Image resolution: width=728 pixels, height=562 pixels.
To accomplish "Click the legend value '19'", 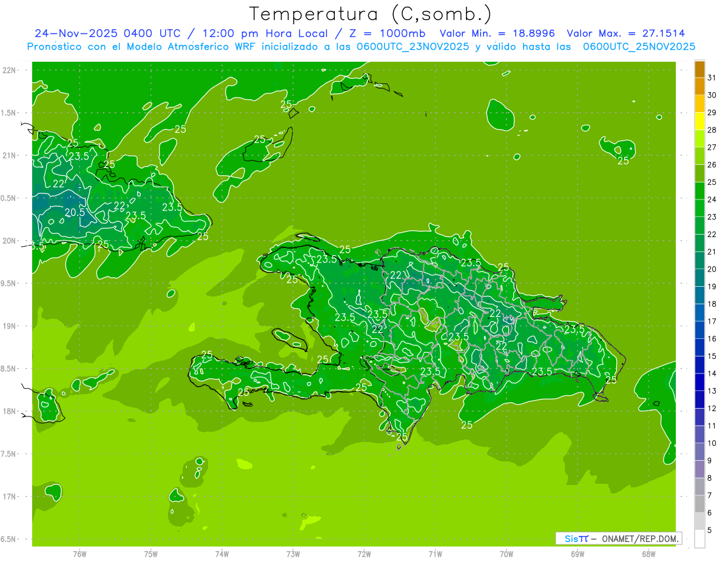I will tap(712, 286).
